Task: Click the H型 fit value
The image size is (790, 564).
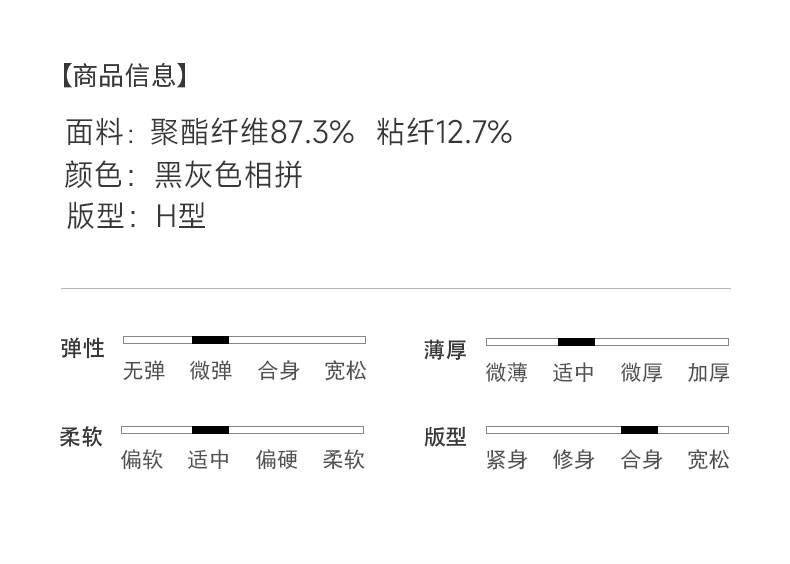Action: point(181,216)
